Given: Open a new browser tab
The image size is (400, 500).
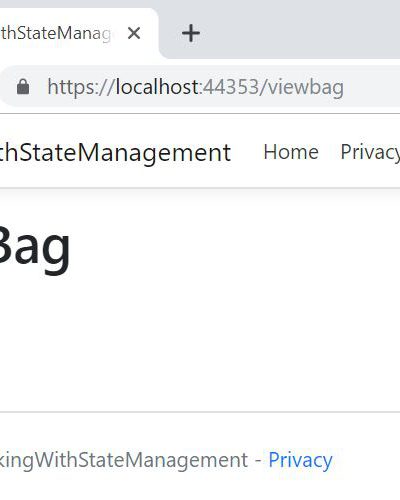Looking at the screenshot, I should pyautogui.click(x=191, y=33).
